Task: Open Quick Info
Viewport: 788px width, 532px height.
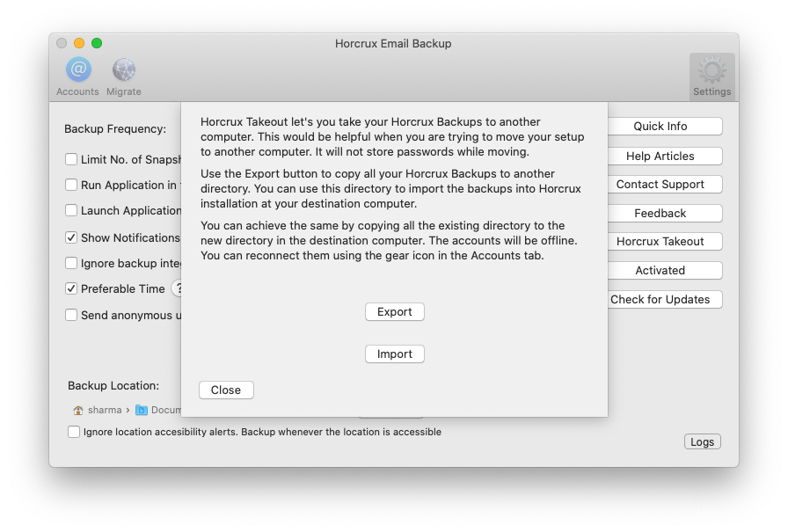Action: click(x=664, y=126)
